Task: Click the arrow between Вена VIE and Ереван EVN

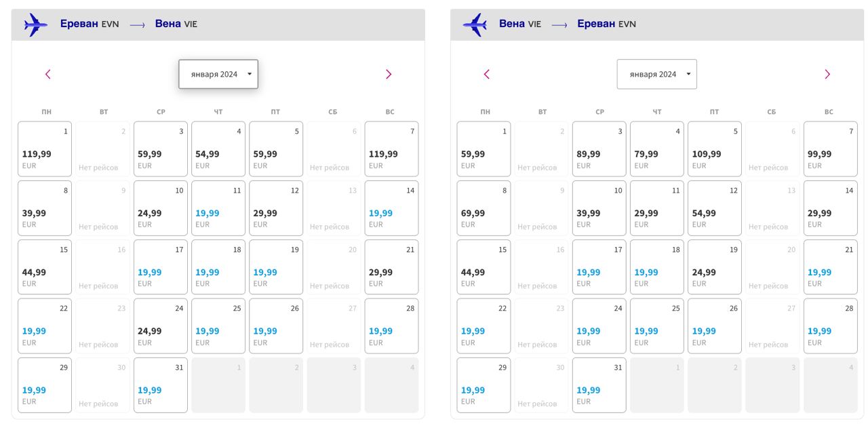Action: (x=559, y=25)
